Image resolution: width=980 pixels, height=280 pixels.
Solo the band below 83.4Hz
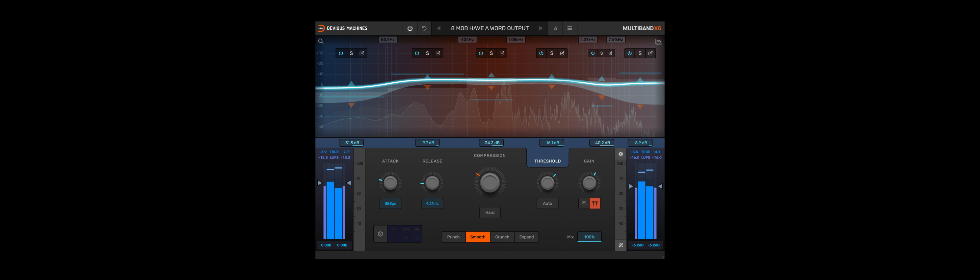[x=351, y=54]
